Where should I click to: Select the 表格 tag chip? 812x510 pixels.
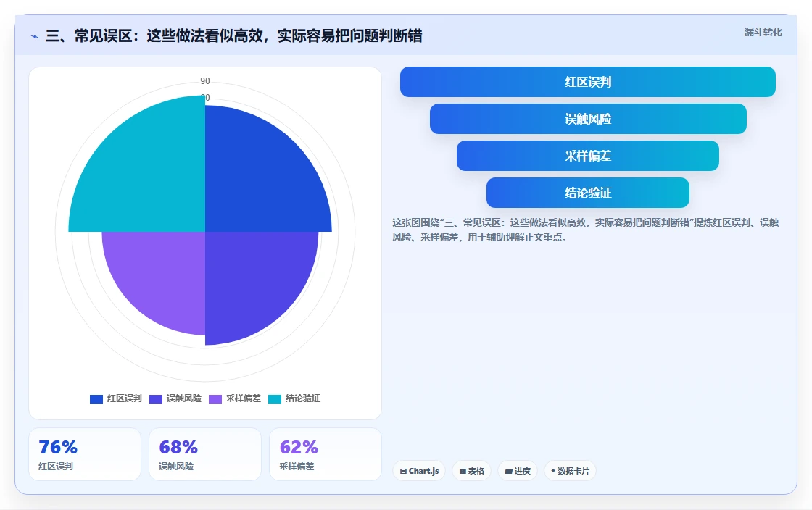tap(471, 471)
